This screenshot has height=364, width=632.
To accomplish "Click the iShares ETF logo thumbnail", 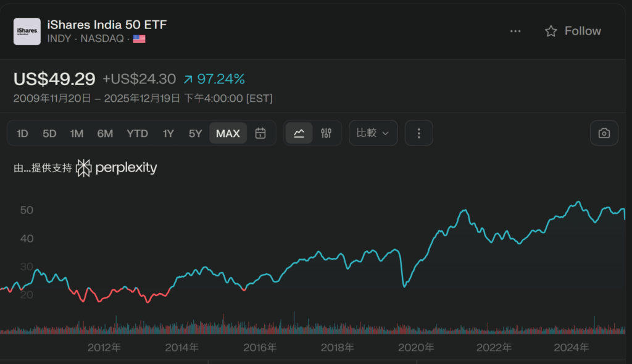I will click(27, 31).
